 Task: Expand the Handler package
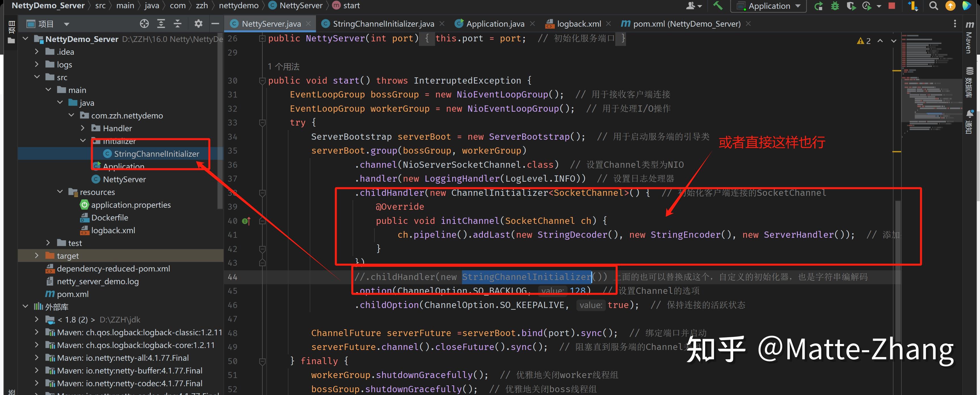coord(83,128)
